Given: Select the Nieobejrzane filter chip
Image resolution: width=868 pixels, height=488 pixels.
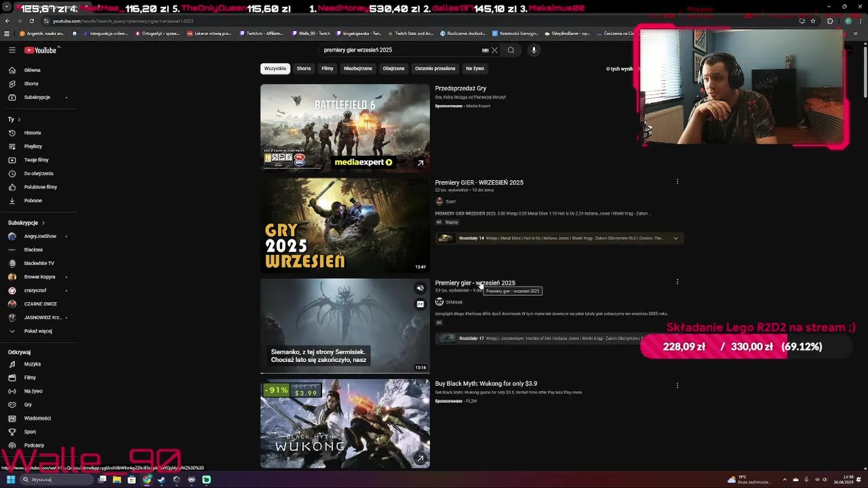Looking at the screenshot, I should pyautogui.click(x=358, y=68).
